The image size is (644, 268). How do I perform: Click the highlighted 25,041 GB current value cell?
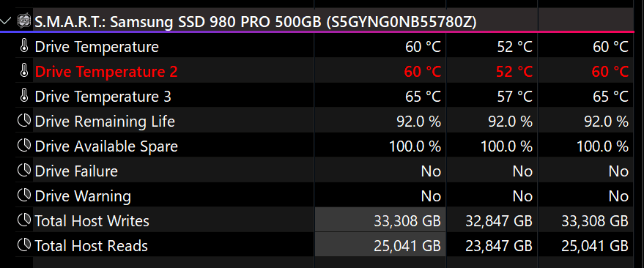coord(380,245)
